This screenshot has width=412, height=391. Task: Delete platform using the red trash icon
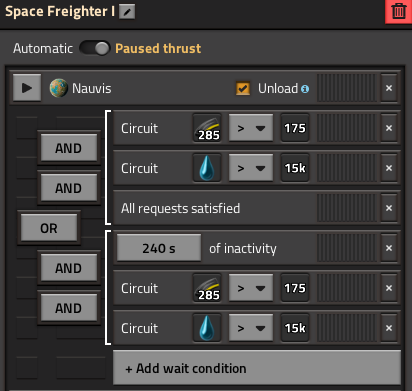click(399, 11)
